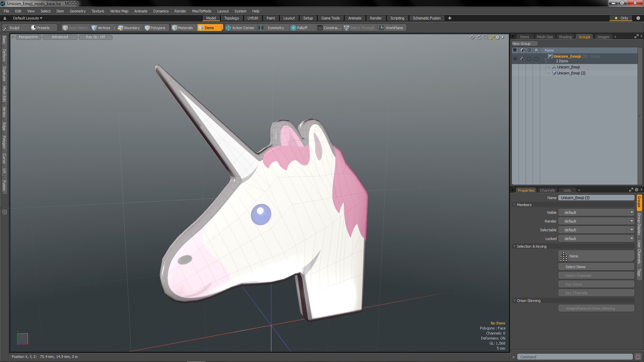
Task: Open the Mesh Edit sidebar tab
Action: click(4, 94)
